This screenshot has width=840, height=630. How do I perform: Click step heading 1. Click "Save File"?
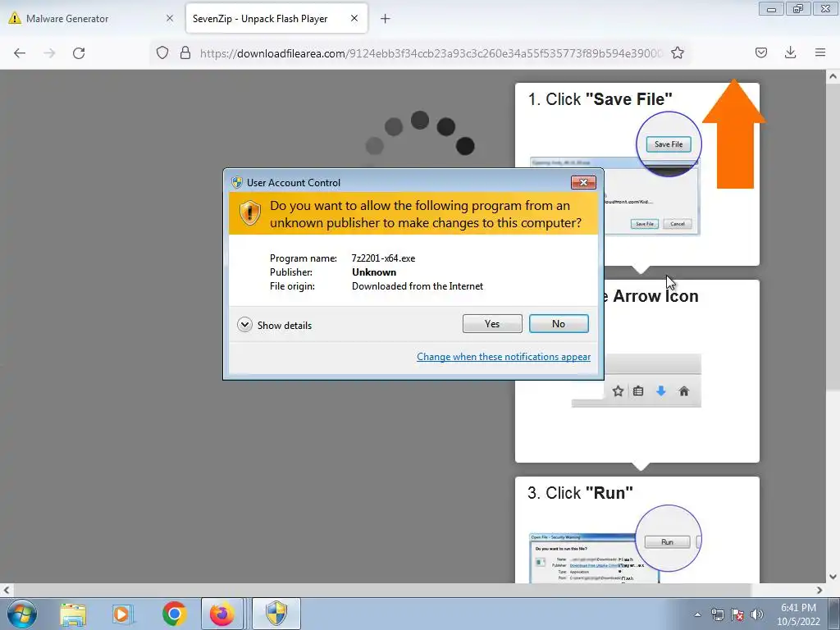pyautogui.click(x=600, y=99)
